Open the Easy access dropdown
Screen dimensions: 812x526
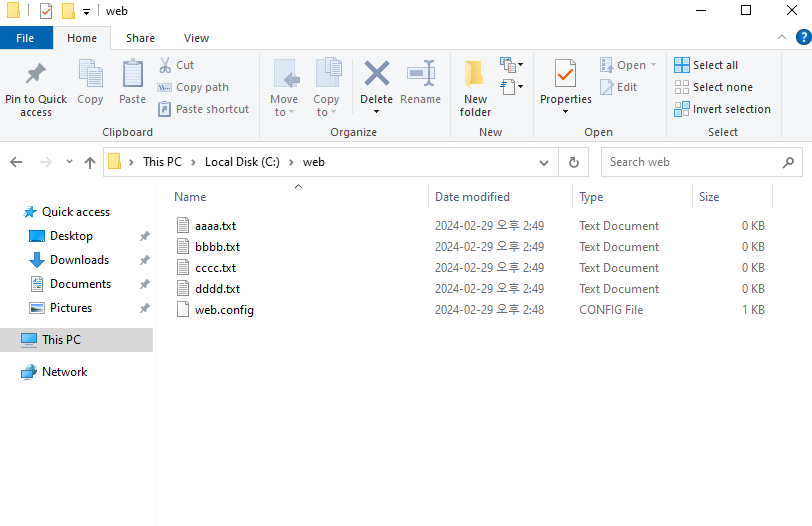(x=512, y=86)
